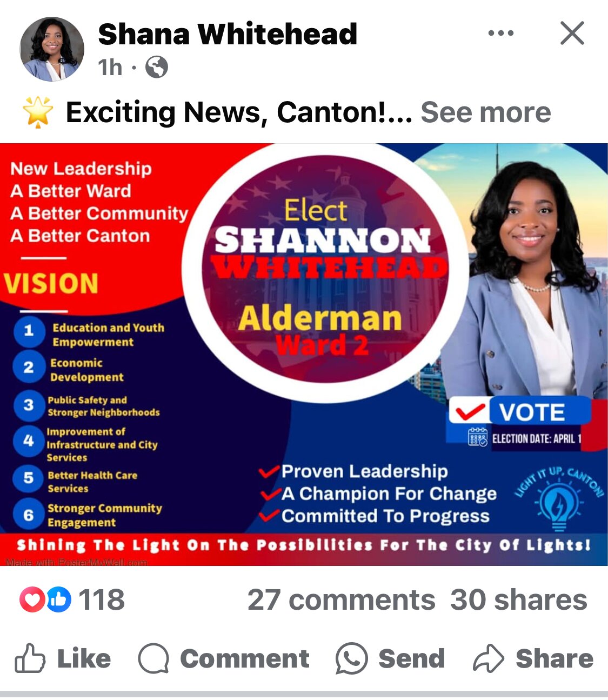Tap the Comment speech bubble icon

154,658
